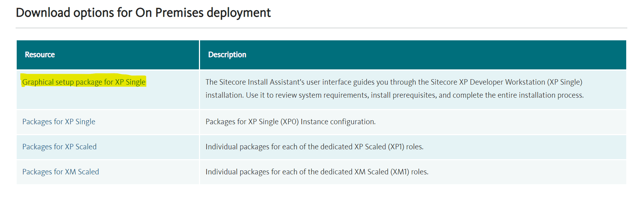Click the divider between Resource and Description headers
The width and height of the screenshot is (644, 202).
point(199,54)
